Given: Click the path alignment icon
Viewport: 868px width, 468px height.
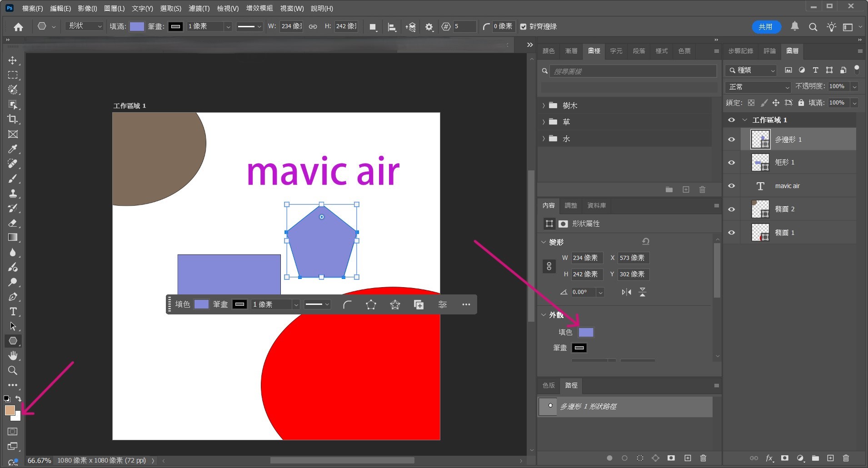Looking at the screenshot, I should [392, 27].
